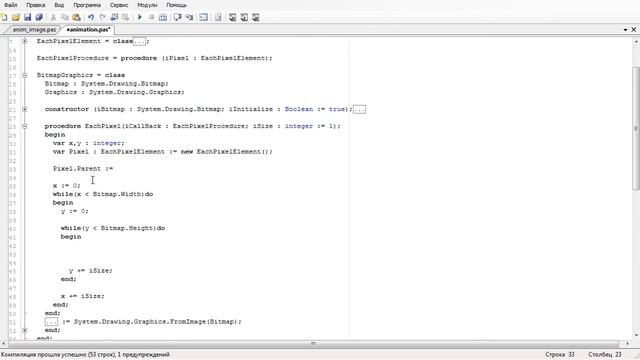Run the program with the play icon
This screenshot has height=360, width=640.
click(x=140, y=17)
